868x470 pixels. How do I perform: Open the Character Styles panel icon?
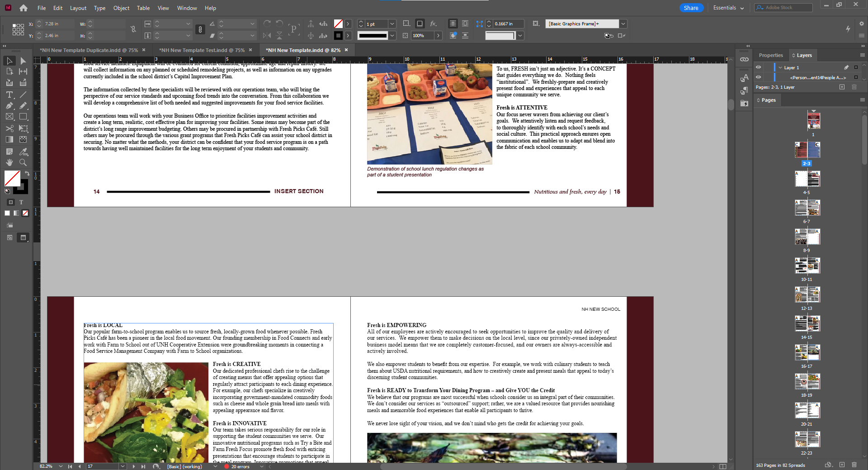click(744, 78)
